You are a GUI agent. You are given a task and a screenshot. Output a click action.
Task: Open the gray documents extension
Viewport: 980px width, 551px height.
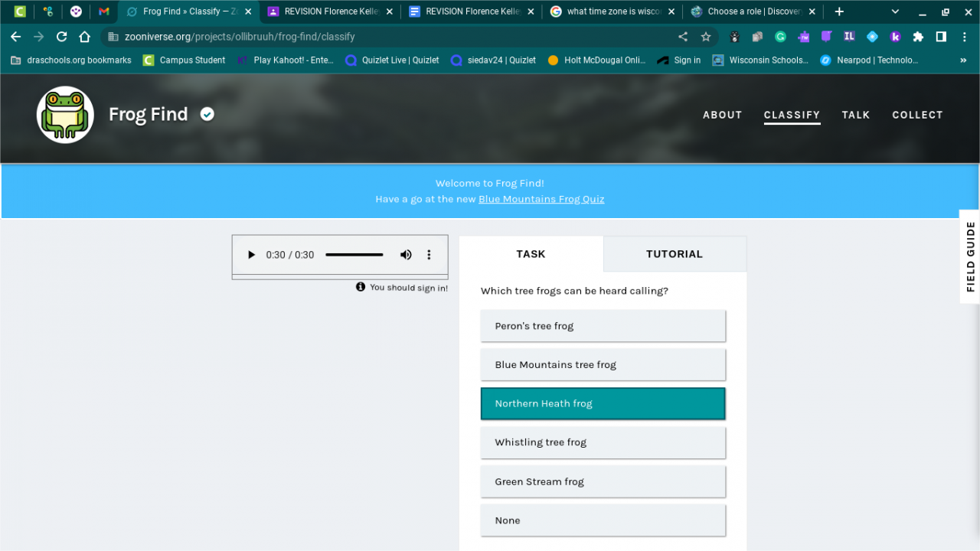point(757,37)
